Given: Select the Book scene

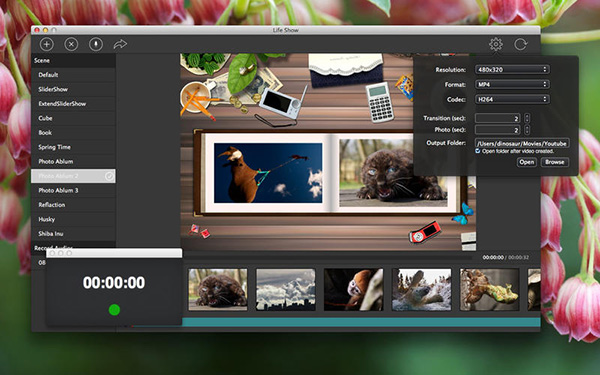Looking at the screenshot, I should coord(73,133).
